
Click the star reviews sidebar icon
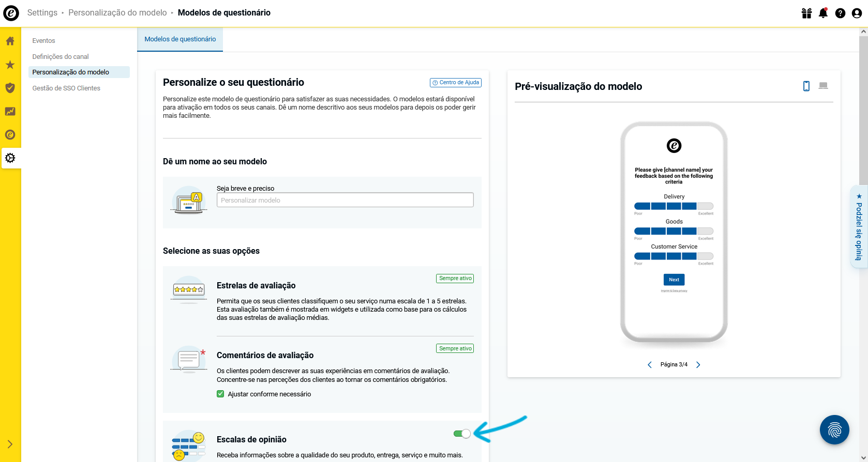10,65
